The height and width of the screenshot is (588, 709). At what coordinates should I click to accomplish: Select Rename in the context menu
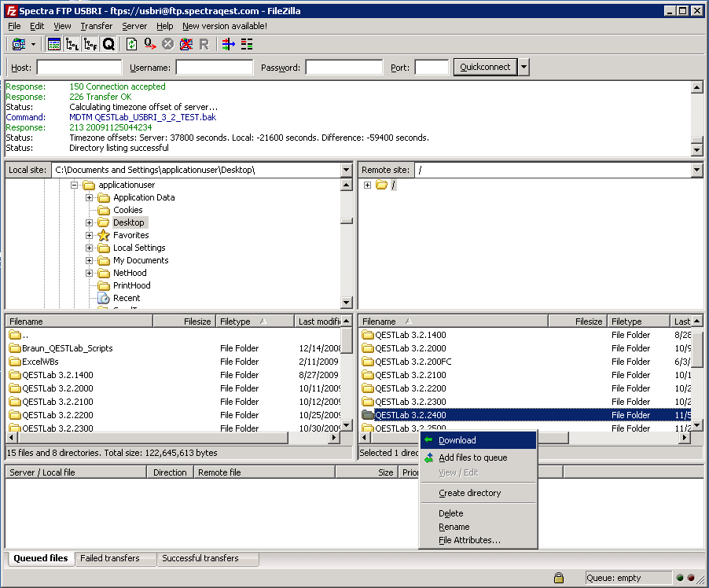click(x=454, y=527)
